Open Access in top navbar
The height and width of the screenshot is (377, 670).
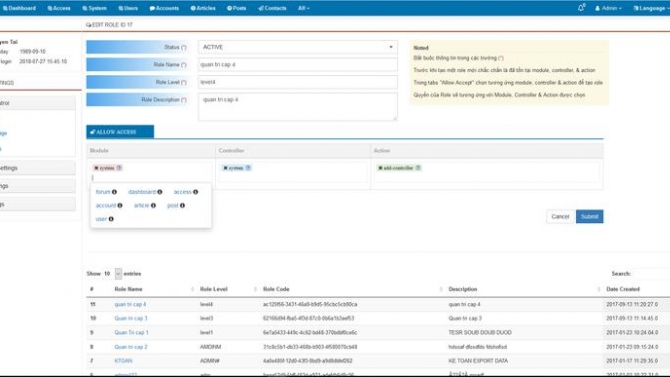[x=59, y=8]
